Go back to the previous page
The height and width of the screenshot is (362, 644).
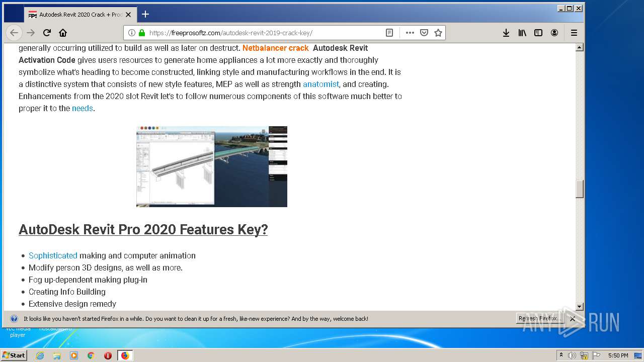point(14,33)
